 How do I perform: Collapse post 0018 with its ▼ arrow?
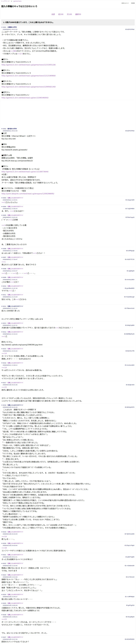point(2,405)
